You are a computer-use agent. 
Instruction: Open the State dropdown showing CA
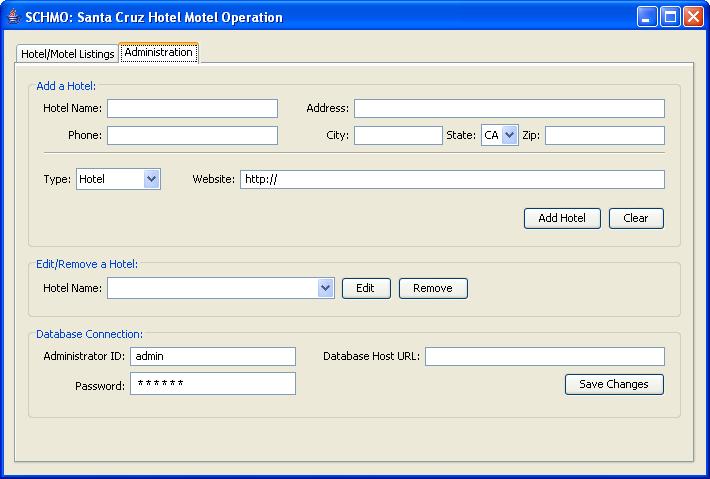[499, 135]
